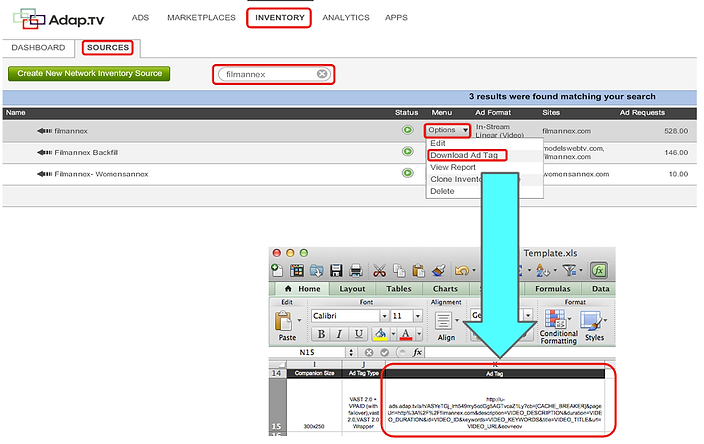Click the Print icon in Excel toolbar
The width and height of the screenshot is (704, 444).
pos(356,270)
